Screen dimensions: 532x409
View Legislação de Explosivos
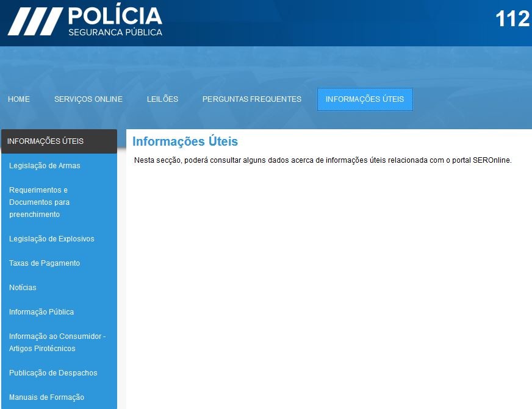click(52, 239)
